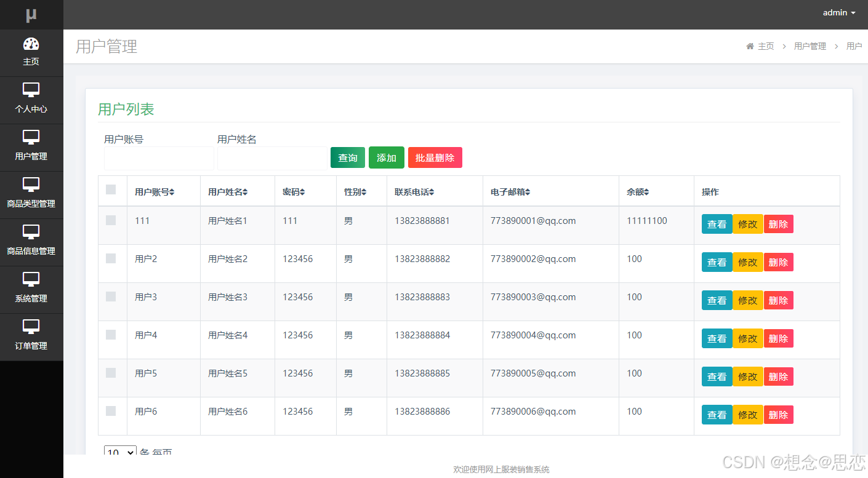Delete the 用户3 row

(779, 300)
